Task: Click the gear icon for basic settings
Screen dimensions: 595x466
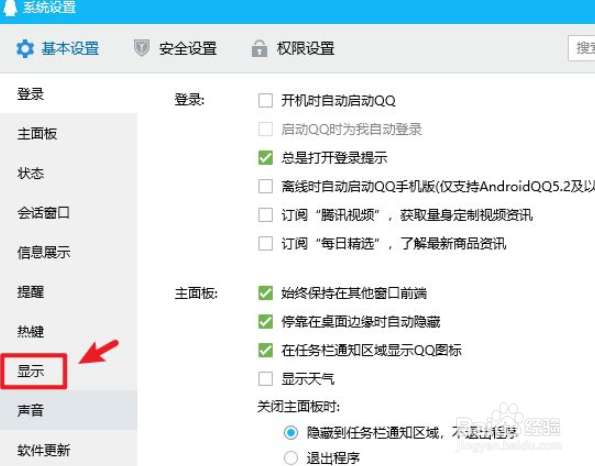Action: [x=25, y=49]
